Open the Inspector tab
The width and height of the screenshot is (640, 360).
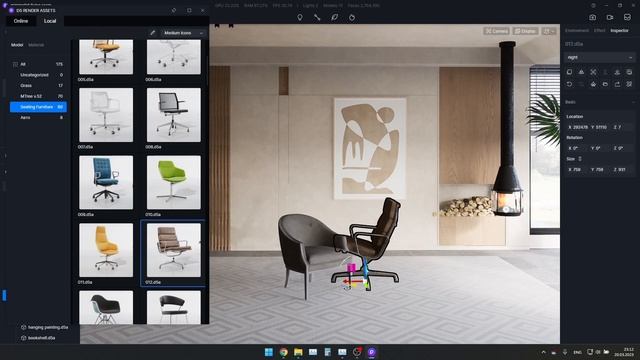(x=619, y=31)
